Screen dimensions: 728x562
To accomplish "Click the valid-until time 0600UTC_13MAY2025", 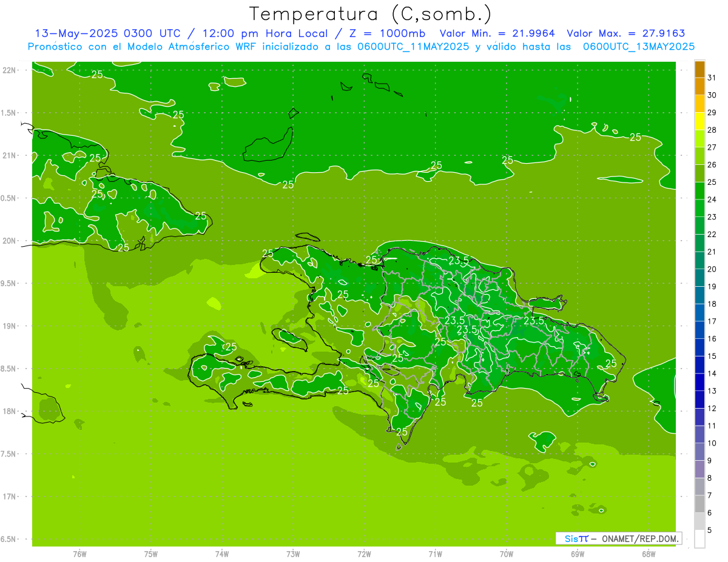I will [x=639, y=46].
